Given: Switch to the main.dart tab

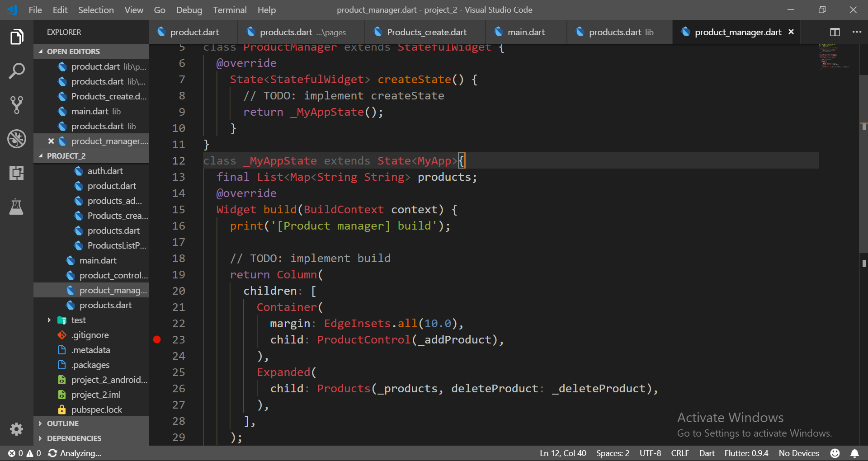Looking at the screenshot, I should coord(526,32).
